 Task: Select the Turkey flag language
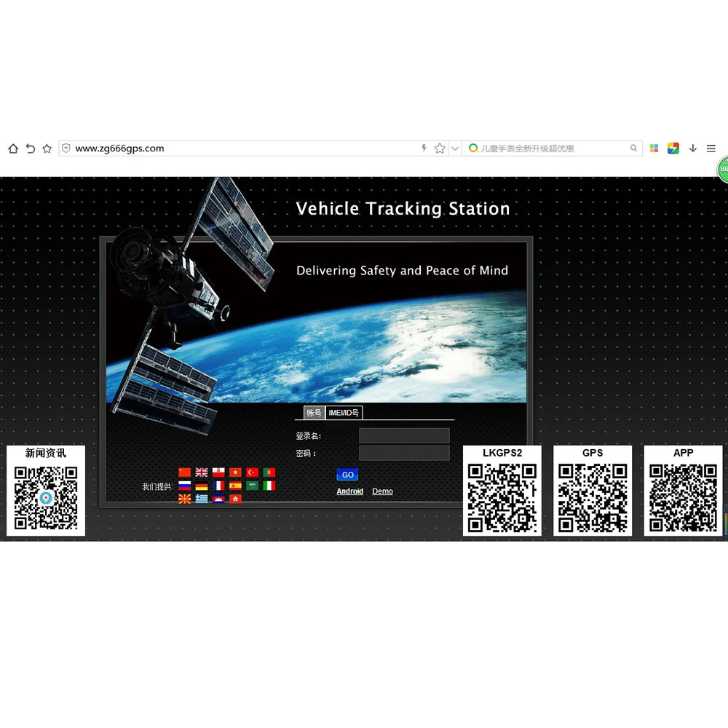[252, 472]
